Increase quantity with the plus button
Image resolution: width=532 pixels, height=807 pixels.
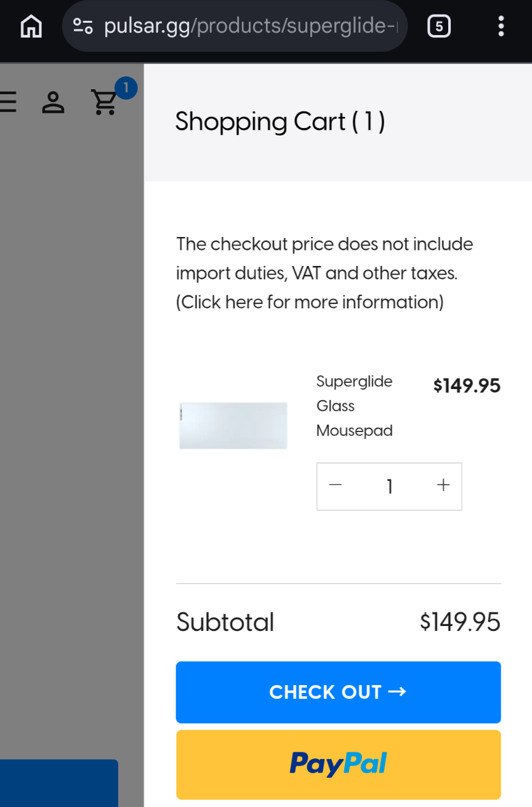pos(443,486)
